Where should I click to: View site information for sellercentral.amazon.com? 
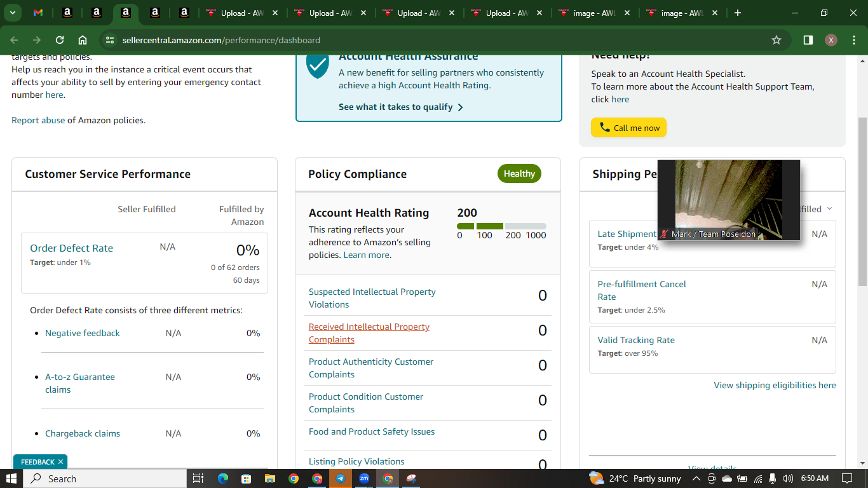click(x=110, y=40)
